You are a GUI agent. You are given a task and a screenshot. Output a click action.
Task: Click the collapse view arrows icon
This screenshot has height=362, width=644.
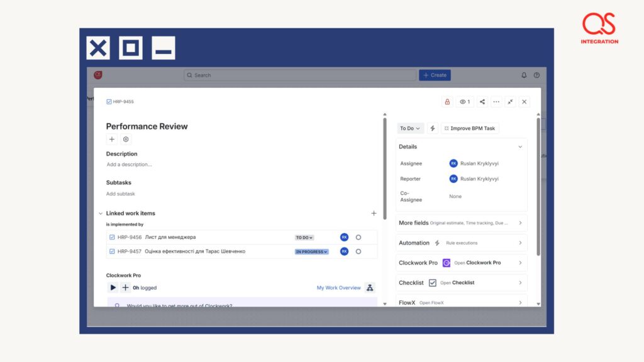point(510,102)
